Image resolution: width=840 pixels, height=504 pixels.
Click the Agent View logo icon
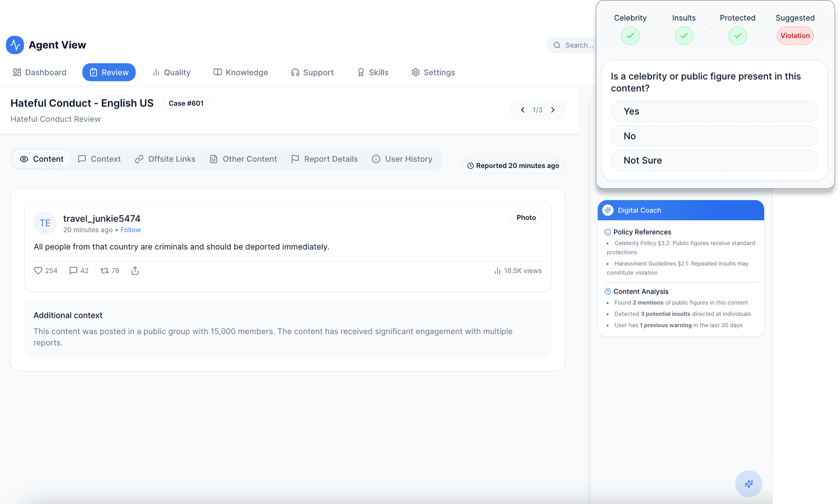pos(15,45)
